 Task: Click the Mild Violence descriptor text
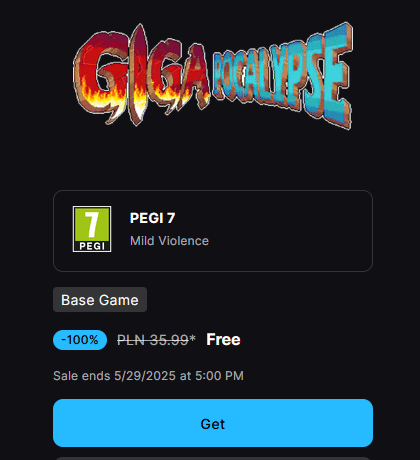point(169,241)
